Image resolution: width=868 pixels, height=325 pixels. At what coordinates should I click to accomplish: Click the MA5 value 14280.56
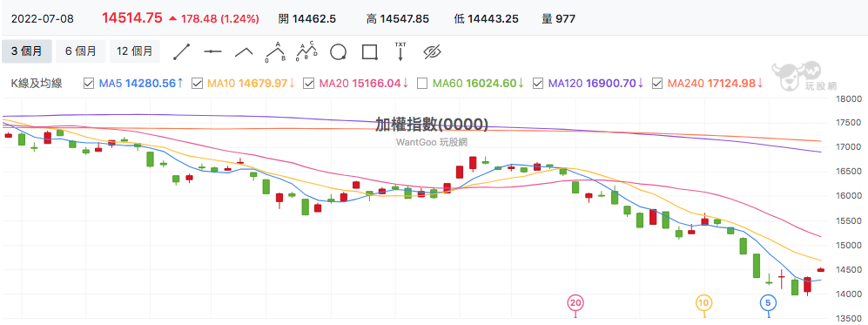151,84
